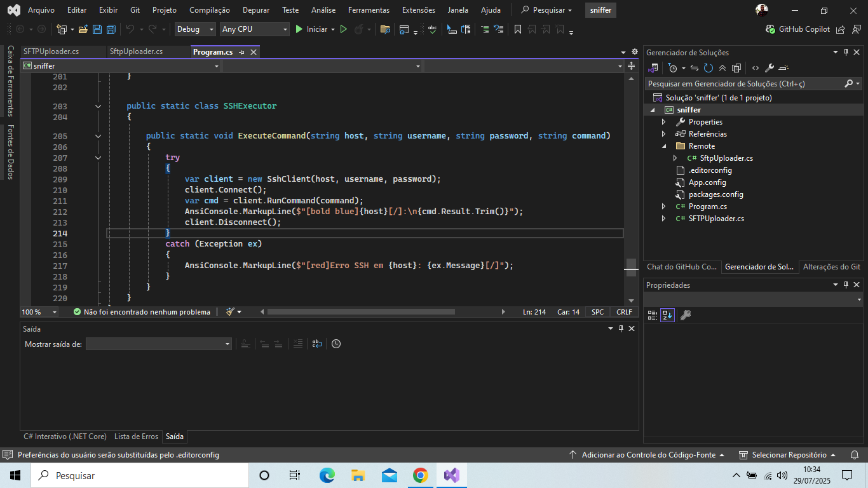868x488 pixels.
Task: Click the Save All toolbar icon
Action: coord(111,29)
